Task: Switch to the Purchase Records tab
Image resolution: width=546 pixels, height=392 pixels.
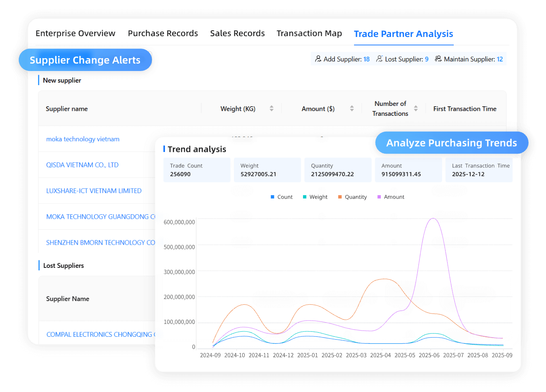Action: tap(163, 33)
